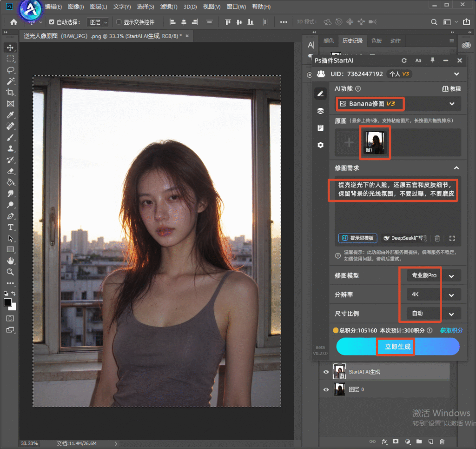
Task: Open the 修图模型 专业版Pro dropdown
Action: click(x=434, y=276)
